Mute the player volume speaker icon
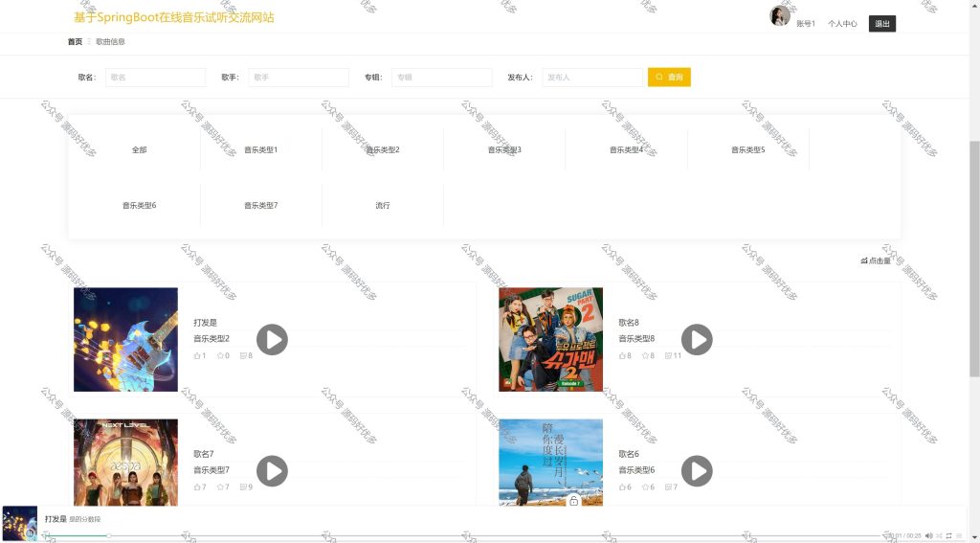The height and width of the screenshot is (543, 980). tap(928, 535)
